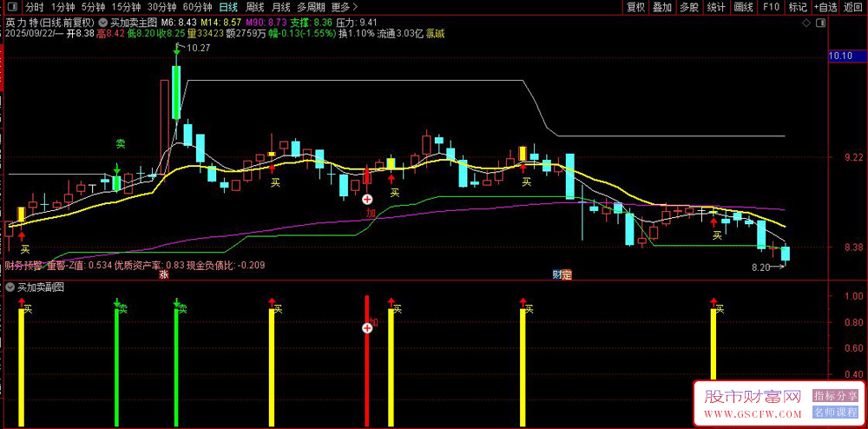
Task: Switch to the 5分钟 period
Action: (93, 7)
